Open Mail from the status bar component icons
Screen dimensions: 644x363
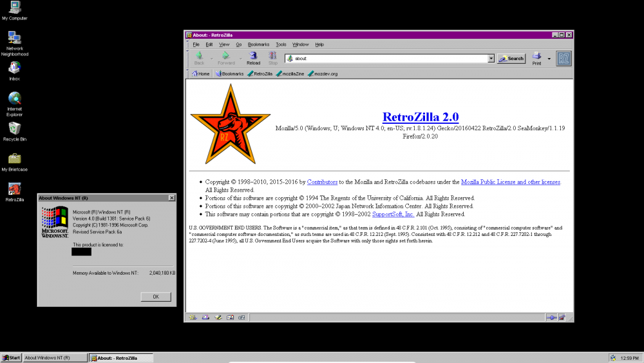click(x=205, y=317)
